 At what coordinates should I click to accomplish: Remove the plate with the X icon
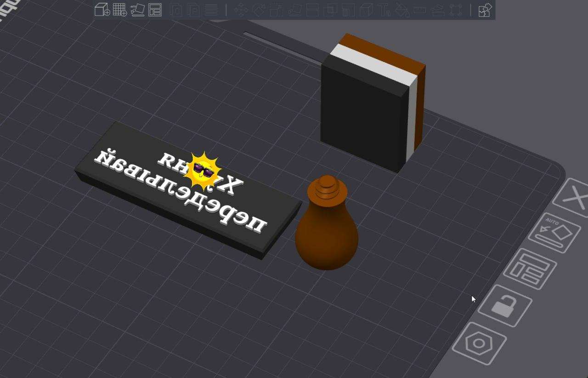click(574, 198)
